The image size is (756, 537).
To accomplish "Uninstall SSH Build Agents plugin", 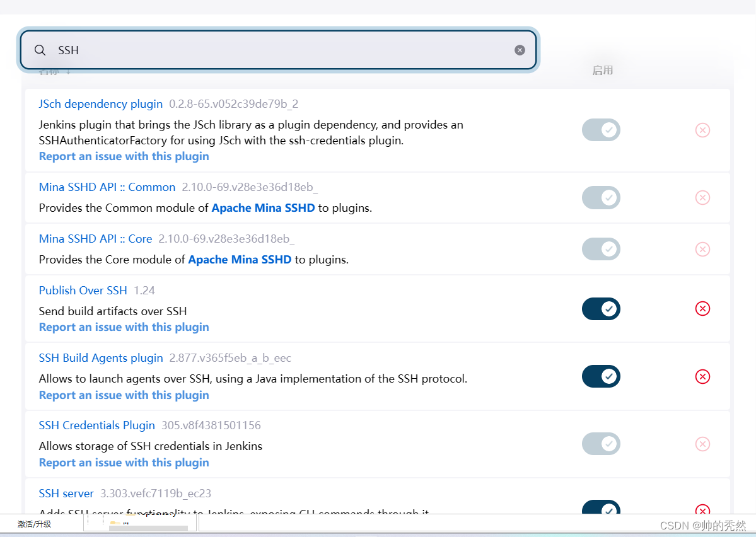I will pos(702,376).
